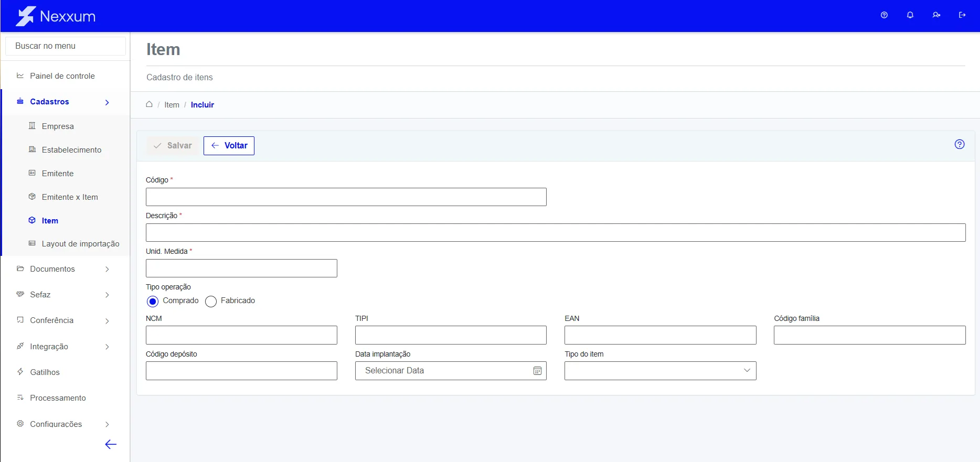The image size is (980, 462).
Task: Focus the Buscar no menu search box
Action: pos(65,46)
